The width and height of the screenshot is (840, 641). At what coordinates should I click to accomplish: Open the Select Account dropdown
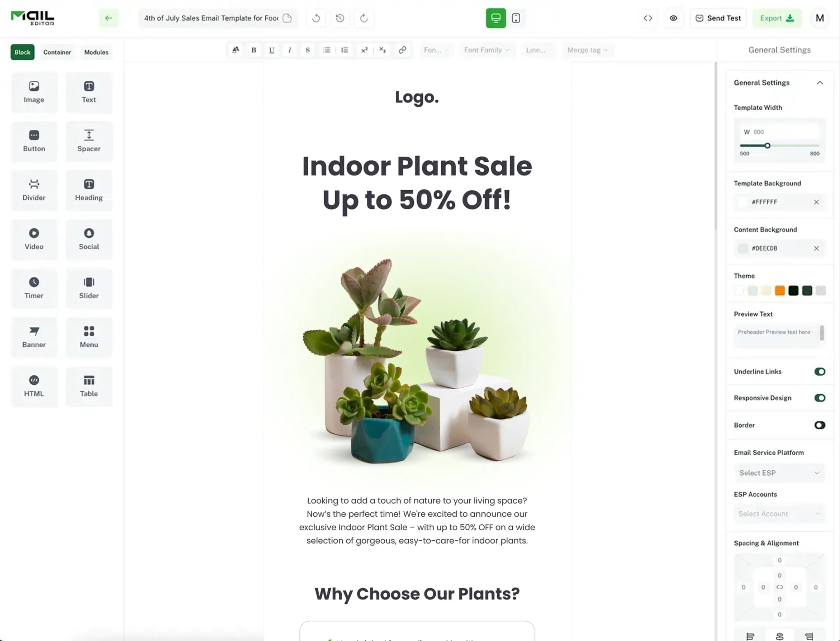[779, 514]
